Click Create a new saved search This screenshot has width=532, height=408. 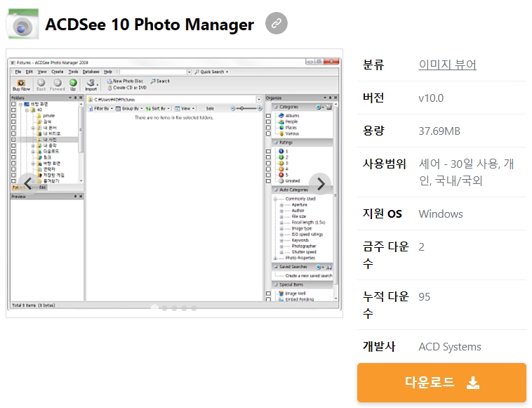point(309,275)
